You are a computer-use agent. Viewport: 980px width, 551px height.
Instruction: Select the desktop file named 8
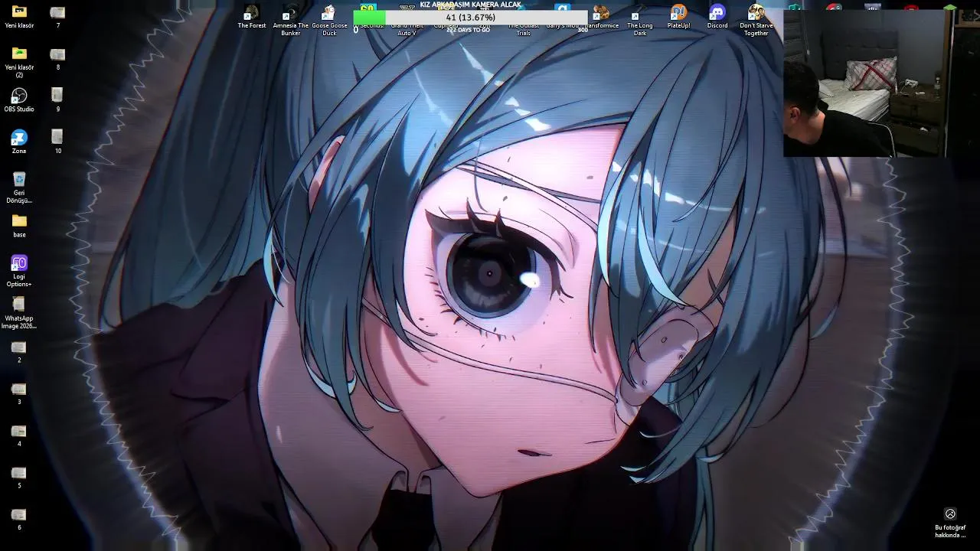pos(57,59)
